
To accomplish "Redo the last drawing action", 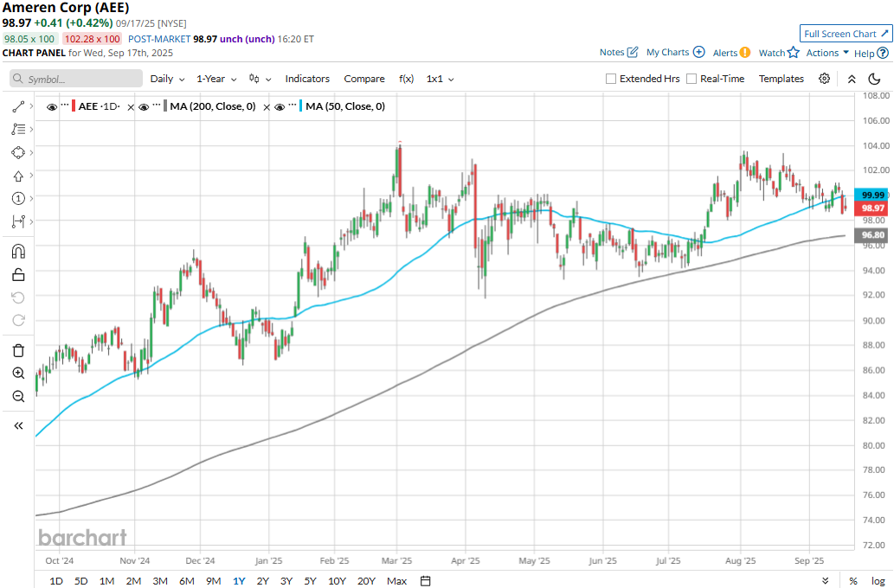I will 18,320.
